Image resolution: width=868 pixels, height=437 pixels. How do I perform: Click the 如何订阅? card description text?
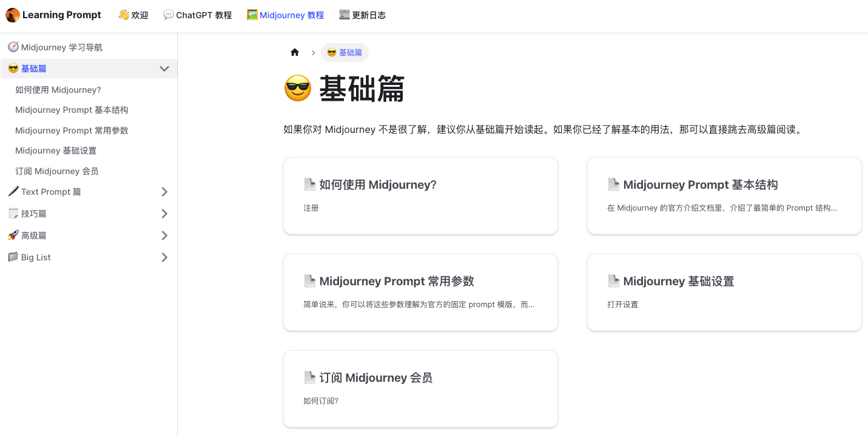(321, 401)
